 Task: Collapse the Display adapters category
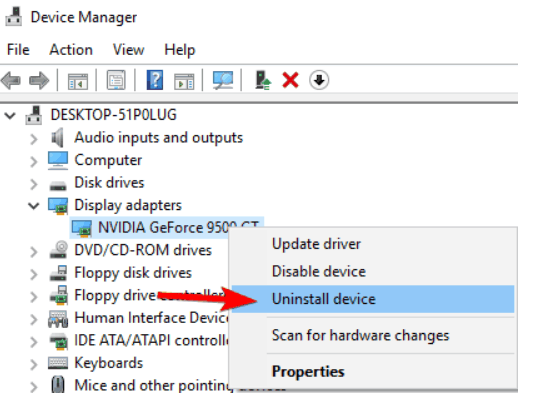(x=34, y=206)
